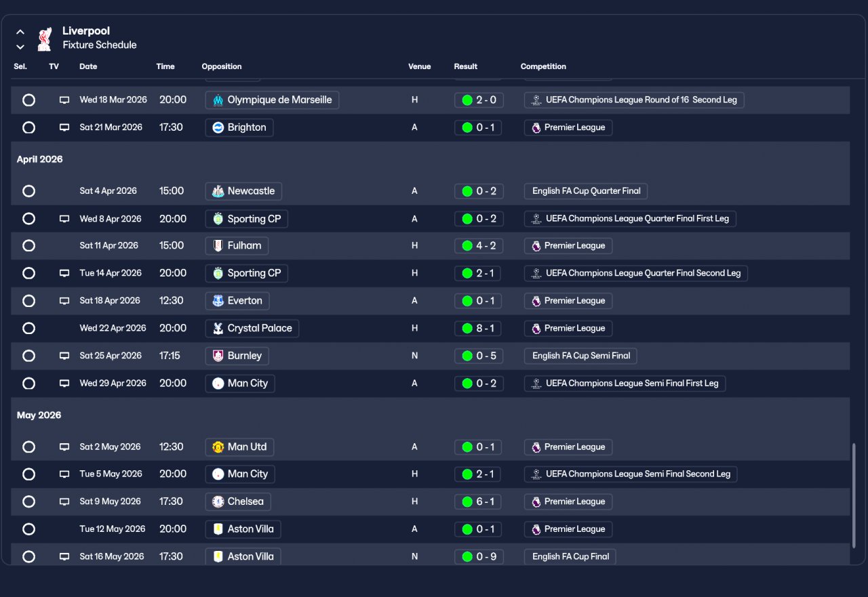Image resolution: width=868 pixels, height=597 pixels.
Task: Click date Sat 4 Apr 2026
Action: [x=108, y=191]
